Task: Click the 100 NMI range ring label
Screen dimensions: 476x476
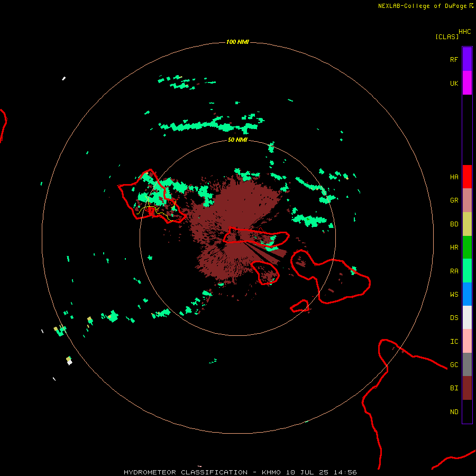Action: (x=237, y=42)
